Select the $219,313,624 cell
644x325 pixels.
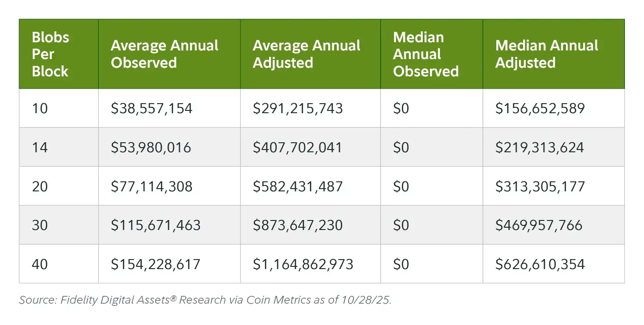point(539,148)
